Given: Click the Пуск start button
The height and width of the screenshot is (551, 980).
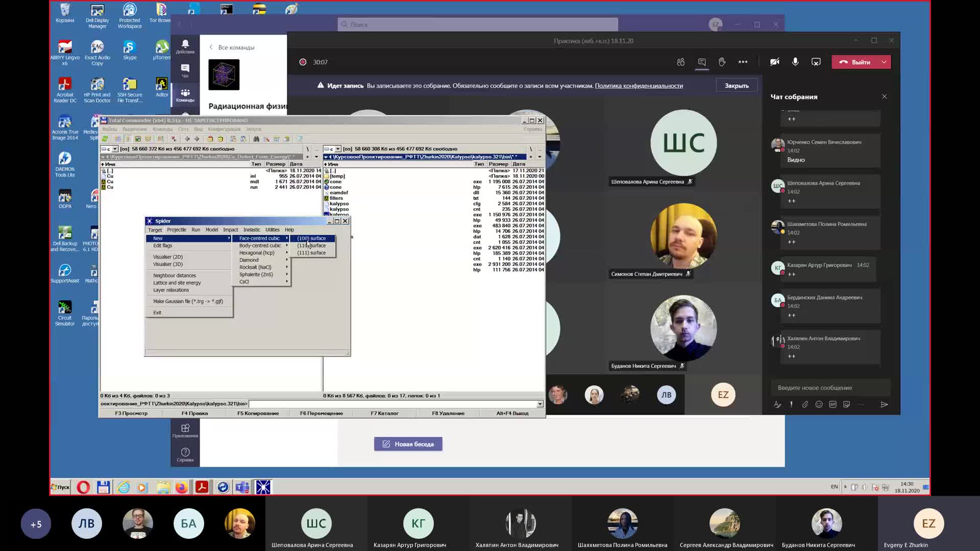Looking at the screenshot, I should 61,487.
